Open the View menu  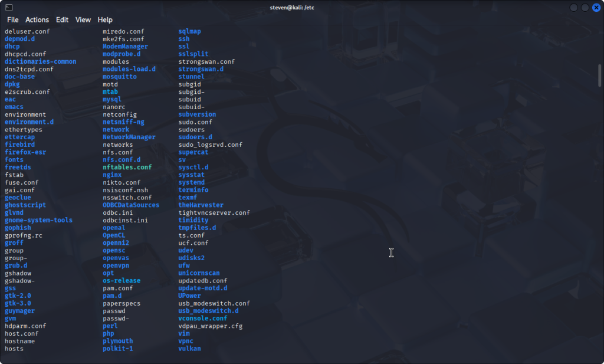83,19
